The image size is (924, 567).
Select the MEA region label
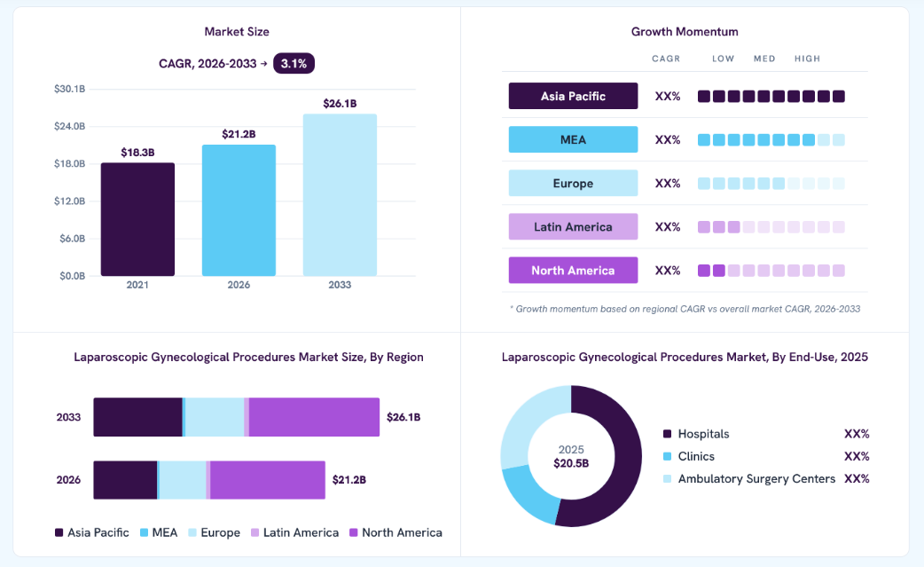(x=573, y=139)
